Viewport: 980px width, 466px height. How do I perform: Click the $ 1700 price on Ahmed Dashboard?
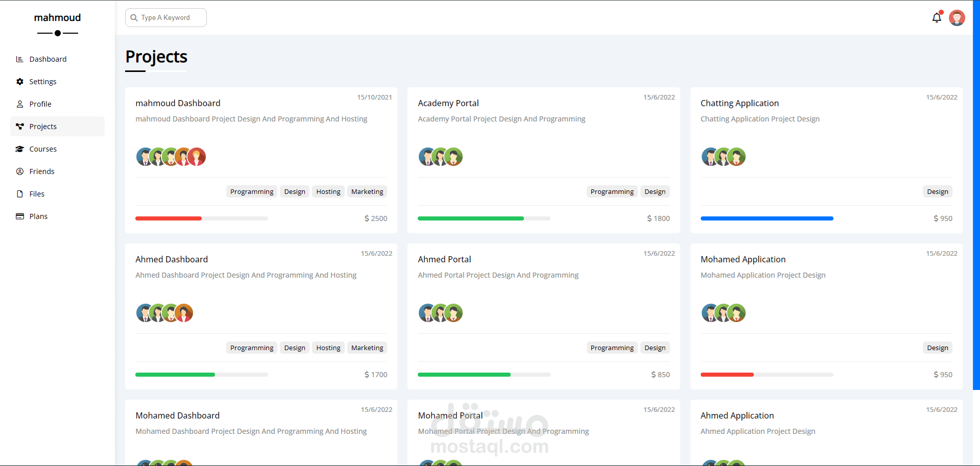tap(376, 375)
